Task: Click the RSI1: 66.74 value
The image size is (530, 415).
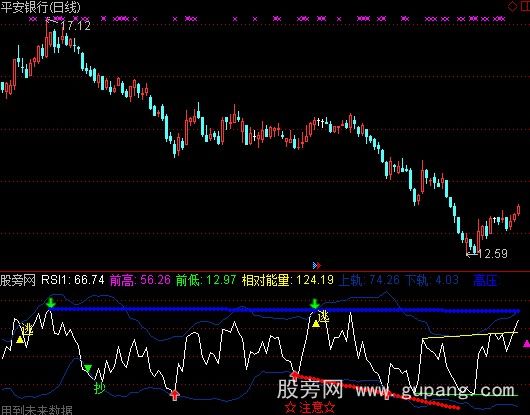Action: click(x=73, y=280)
